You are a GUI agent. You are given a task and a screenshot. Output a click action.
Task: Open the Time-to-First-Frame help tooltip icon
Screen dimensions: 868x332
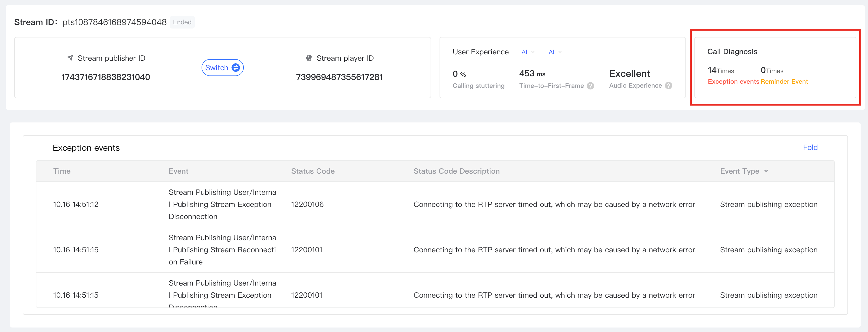(590, 86)
